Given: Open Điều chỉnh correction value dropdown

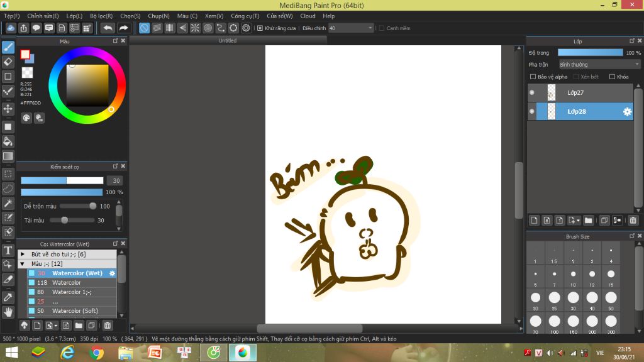Looking at the screenshot, I should (x=351, y=28).
